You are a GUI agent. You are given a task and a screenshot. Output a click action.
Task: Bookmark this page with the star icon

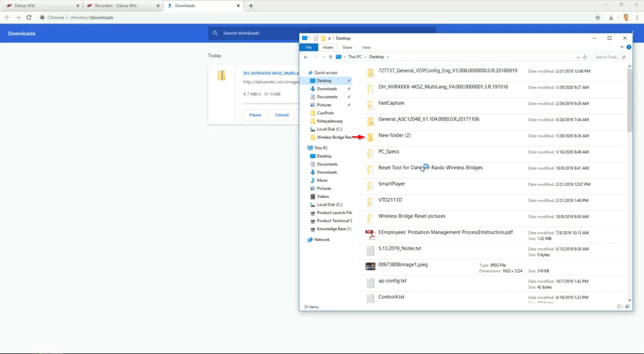598,17
